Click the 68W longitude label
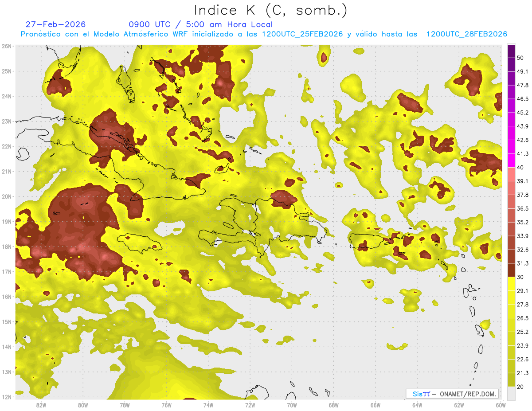Image resolution: width=532 pixels, height=411 pixels. click(x=334, y=405)
